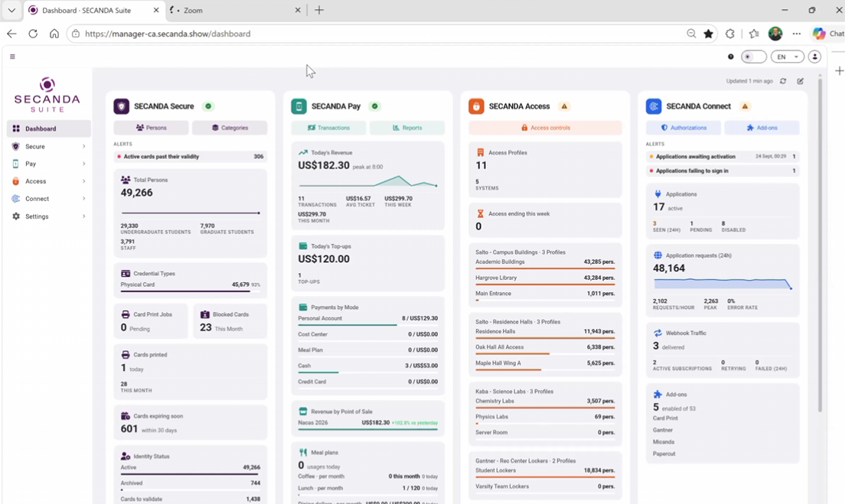Open the browser settings ellipsis menu
This screenshot has height=504, width=845.
pos(797,34)
